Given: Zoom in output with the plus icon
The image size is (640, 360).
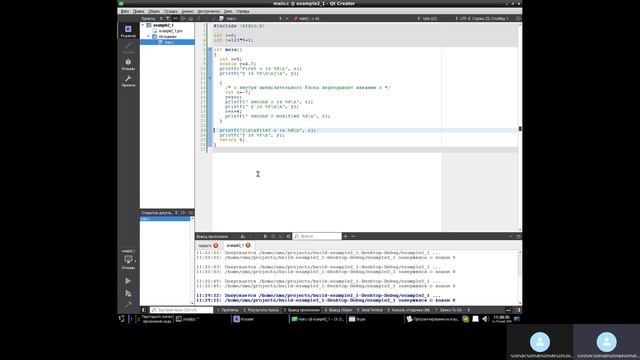Looking at the screenshot, I should [x=345, y=236].
